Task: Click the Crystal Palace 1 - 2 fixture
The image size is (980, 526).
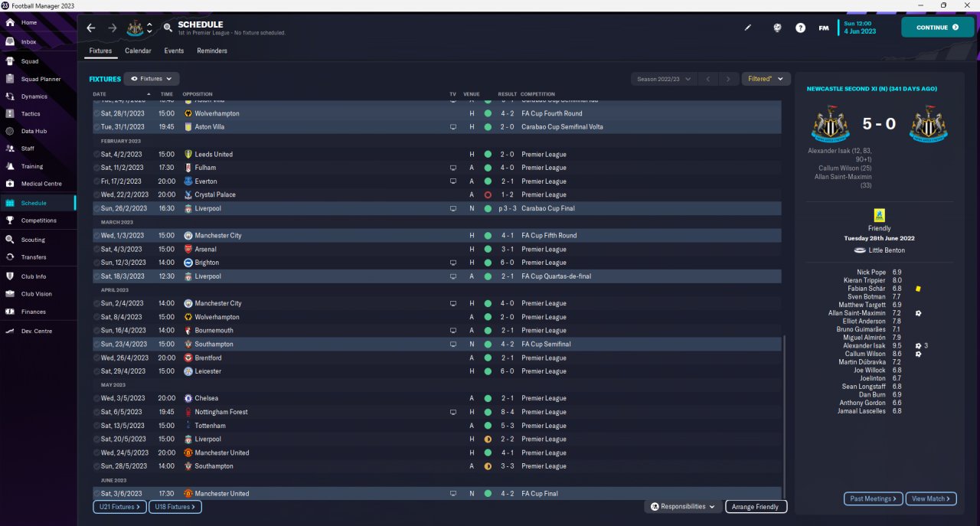Action: (x=437, y=194)
